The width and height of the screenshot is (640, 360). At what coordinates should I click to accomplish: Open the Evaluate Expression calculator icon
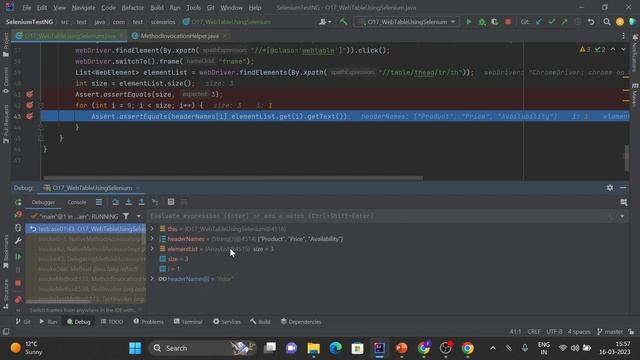pyautogui.click(x=171, y=202)
